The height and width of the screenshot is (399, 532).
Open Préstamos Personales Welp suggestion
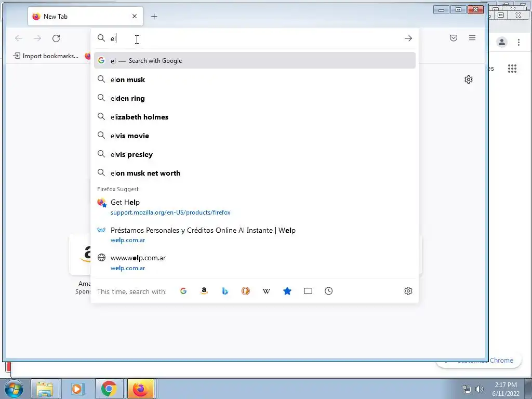coord(255,235)
